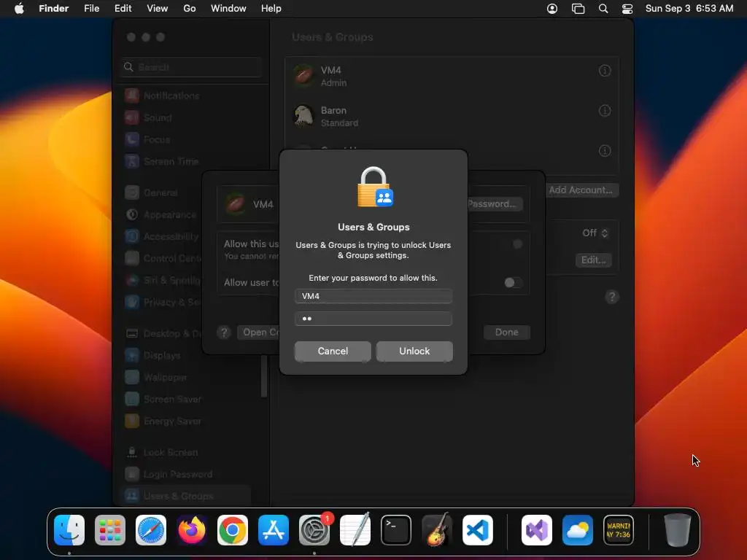Open Terminal from the Dock
The width and height of the screenshot is (747, 560).
[x=396, y=530]
